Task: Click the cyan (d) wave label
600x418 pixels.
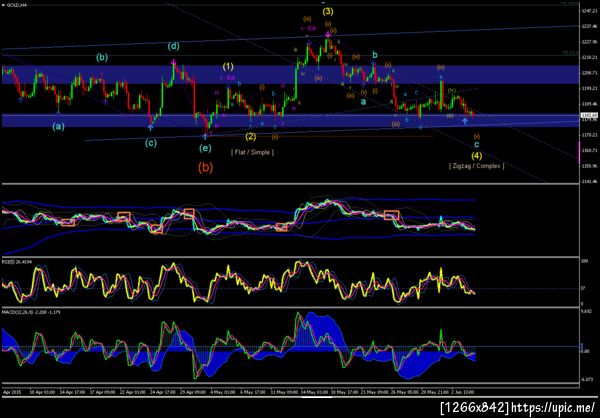Action: tap(173, 47)
